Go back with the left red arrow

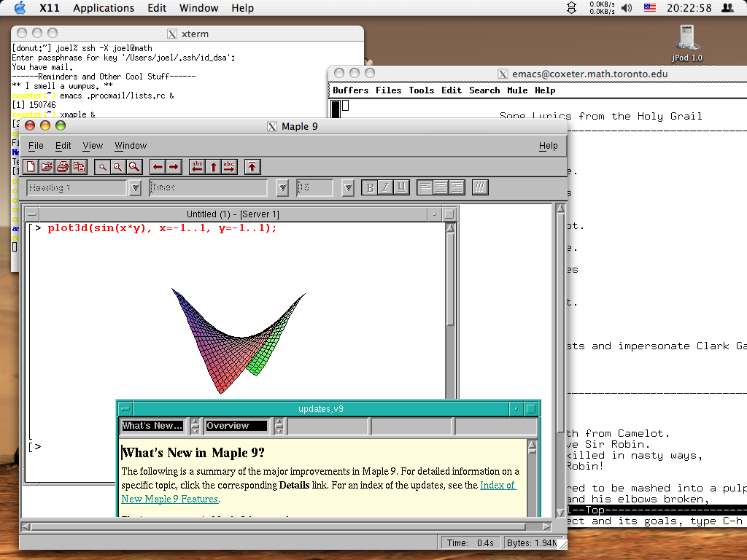[x=158, y=167]
